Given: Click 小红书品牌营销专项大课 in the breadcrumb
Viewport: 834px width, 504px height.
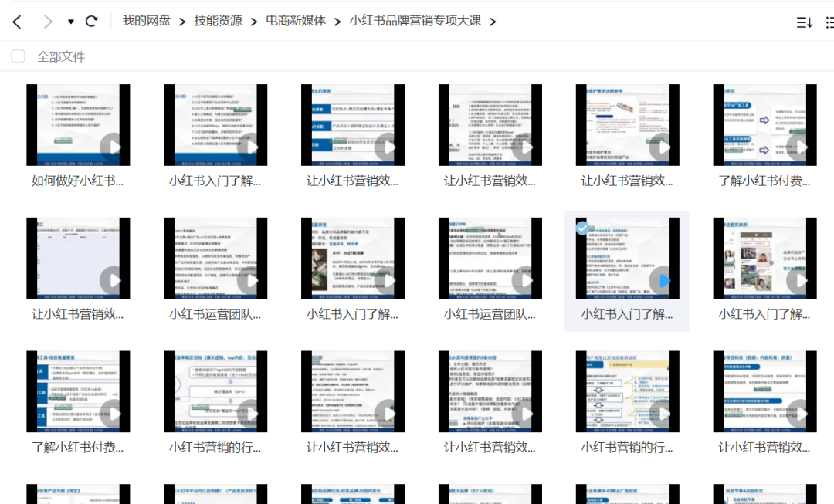Looking at the screenshot, I should click(x=415, y=21).
